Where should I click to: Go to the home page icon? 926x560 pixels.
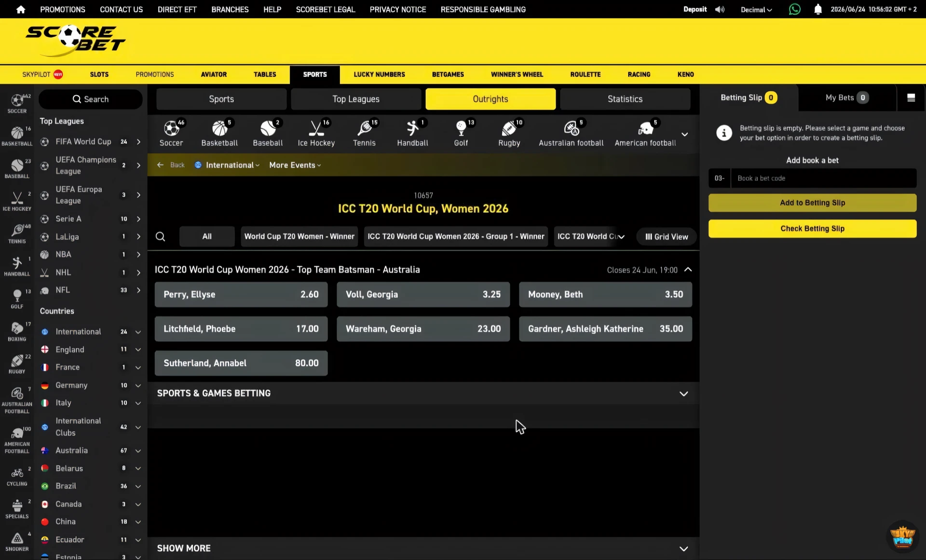point(21,9)
